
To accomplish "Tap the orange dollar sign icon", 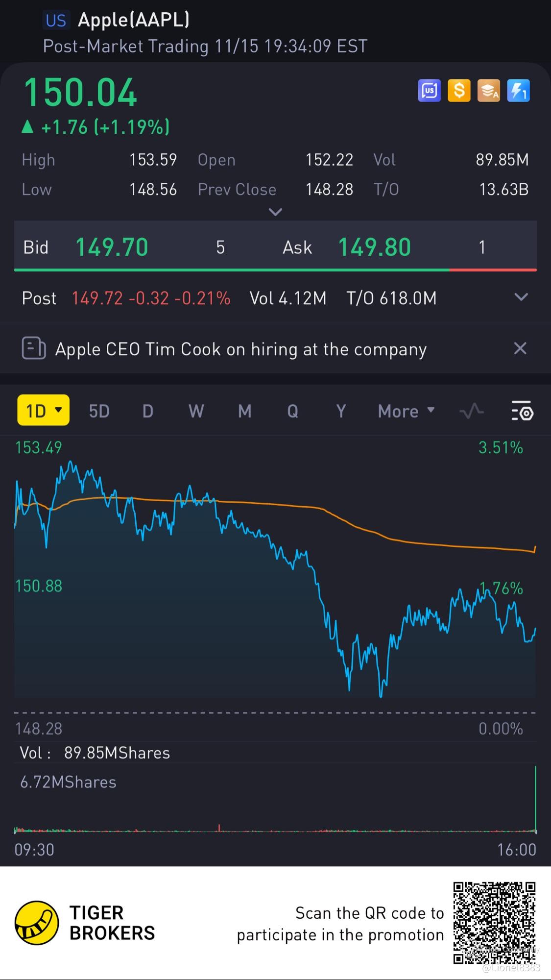I will (459, 91).
